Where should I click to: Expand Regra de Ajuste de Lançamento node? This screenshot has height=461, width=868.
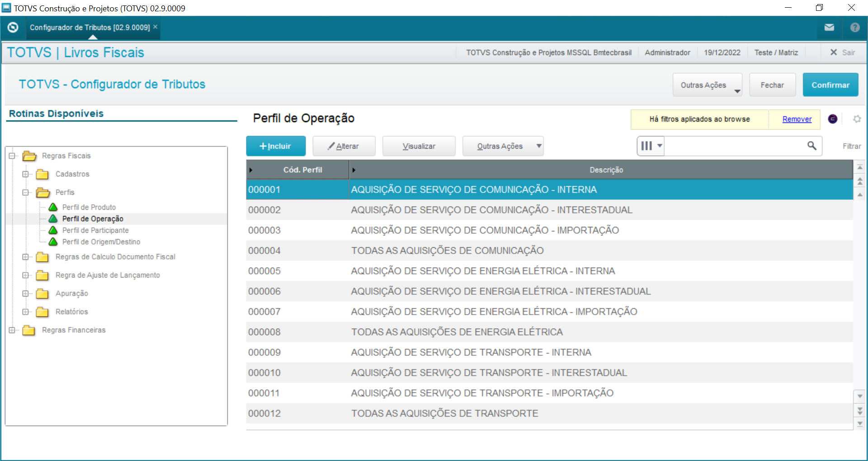click(25, 275)
